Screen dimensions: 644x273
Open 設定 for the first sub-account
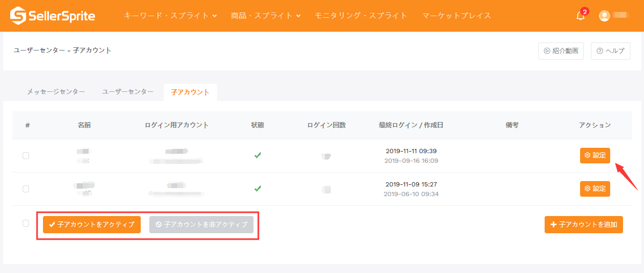595,155
